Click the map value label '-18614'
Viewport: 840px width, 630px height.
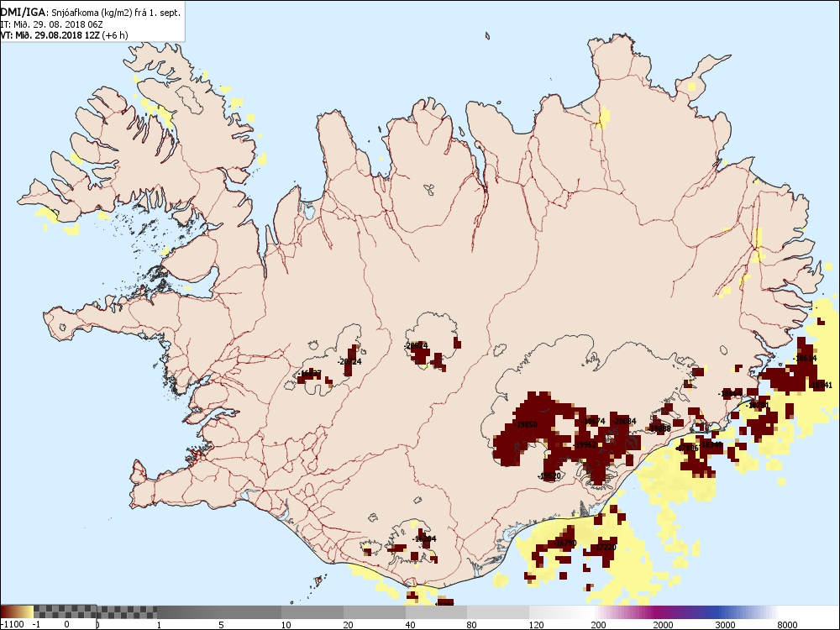[x=806, y=359]
